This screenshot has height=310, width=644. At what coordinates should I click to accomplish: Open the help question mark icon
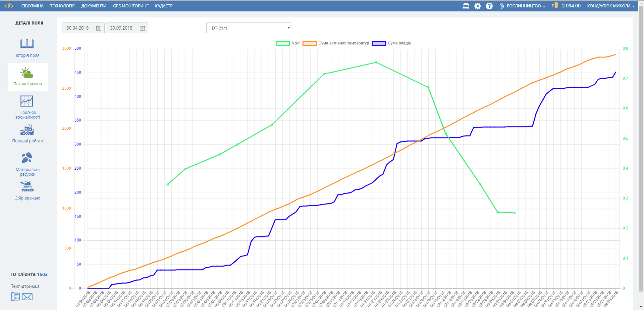(x=489, y=6)
